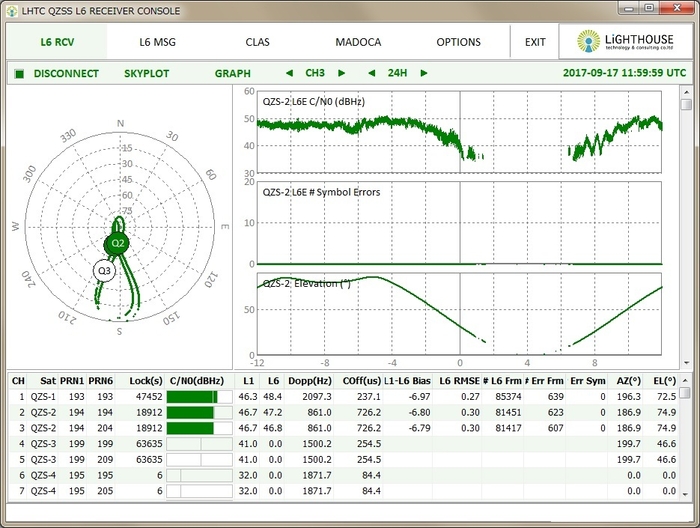
Task: Click the LHTC app icon in title bar
Action: pyautogui.click(x=12, y=10)
